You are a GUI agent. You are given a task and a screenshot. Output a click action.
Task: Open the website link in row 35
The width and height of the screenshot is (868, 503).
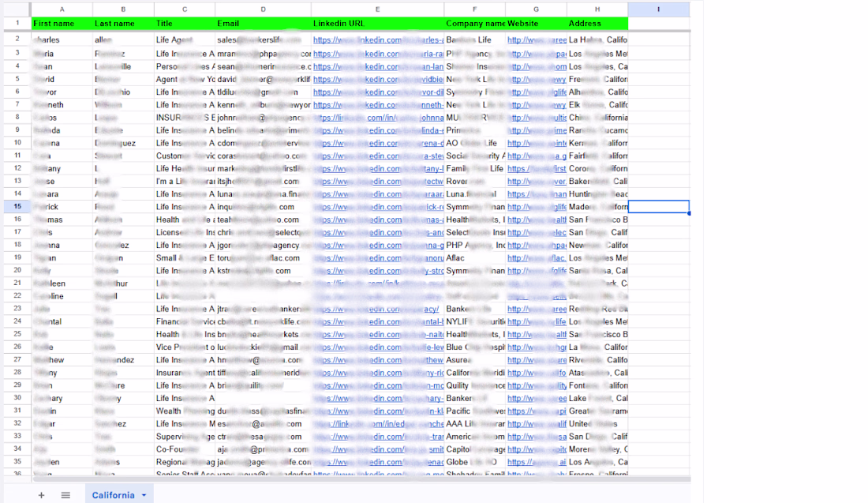pyautogui.click(x=537, y=462)
